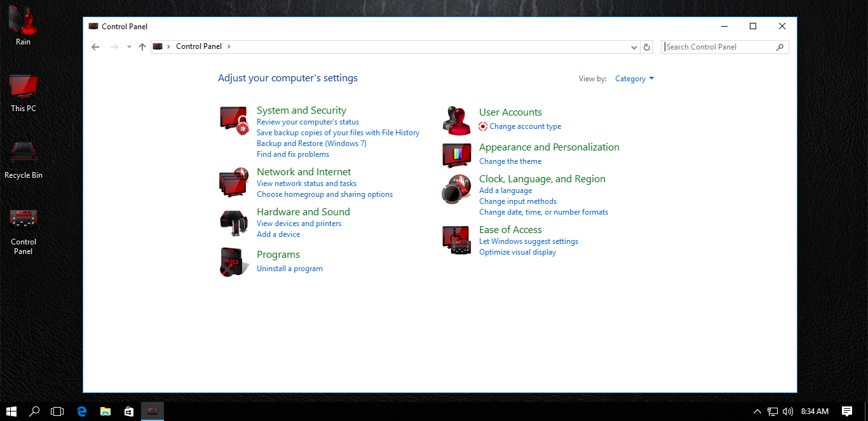Click the search magnifier in search box

pos(780,47)
